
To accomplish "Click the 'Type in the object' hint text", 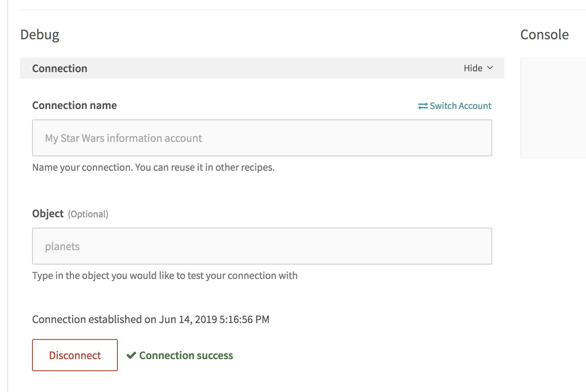I will pos(165,275).
